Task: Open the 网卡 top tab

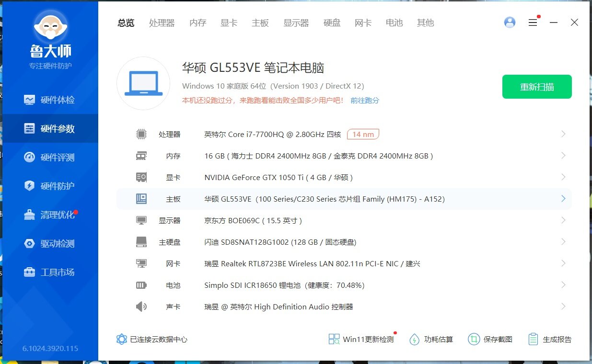Action: tap(363, 23)
